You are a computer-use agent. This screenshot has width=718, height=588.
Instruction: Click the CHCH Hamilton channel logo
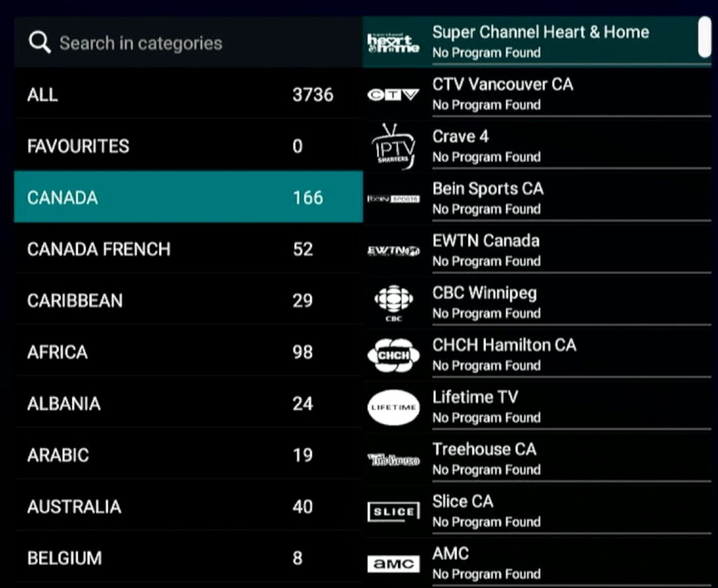[x=393, y=355]
